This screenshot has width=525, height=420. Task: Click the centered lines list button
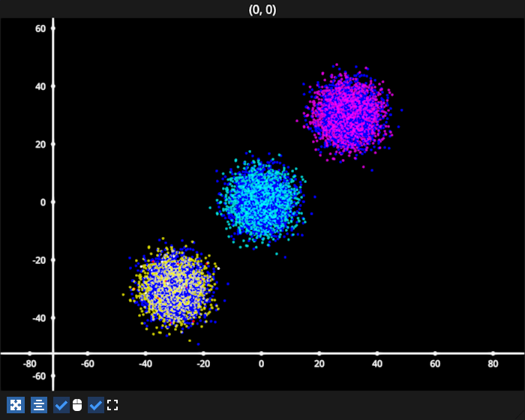[x=39, y=405]
